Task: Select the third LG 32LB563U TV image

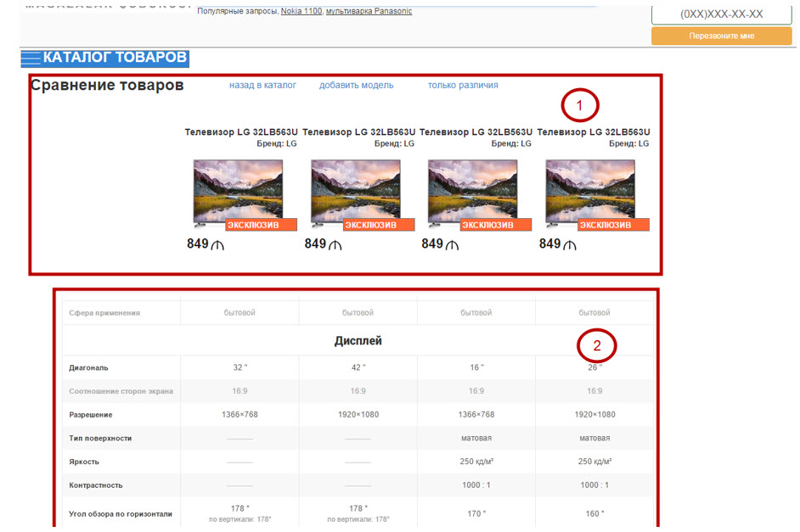Action: [473, 191]
